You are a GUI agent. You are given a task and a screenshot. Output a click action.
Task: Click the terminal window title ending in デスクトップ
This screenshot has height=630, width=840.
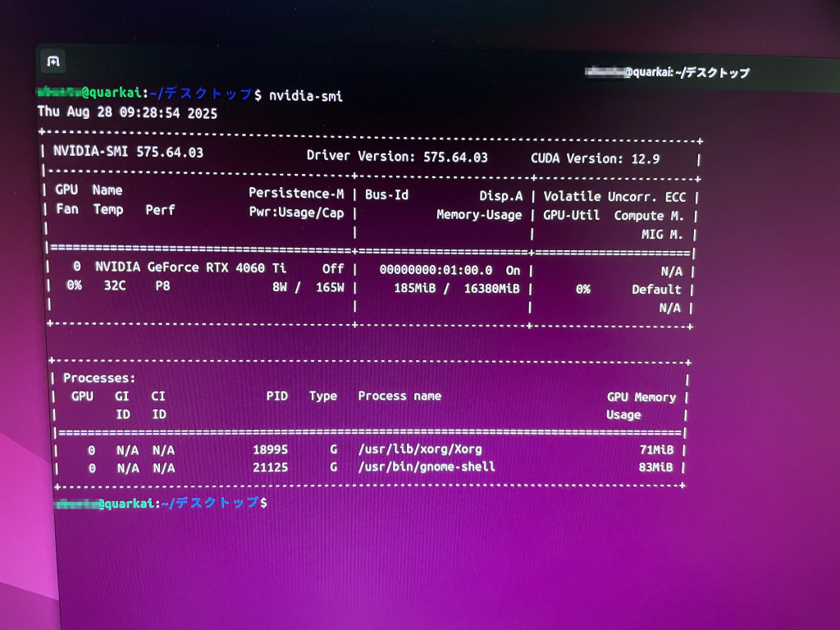pos(667,72)
